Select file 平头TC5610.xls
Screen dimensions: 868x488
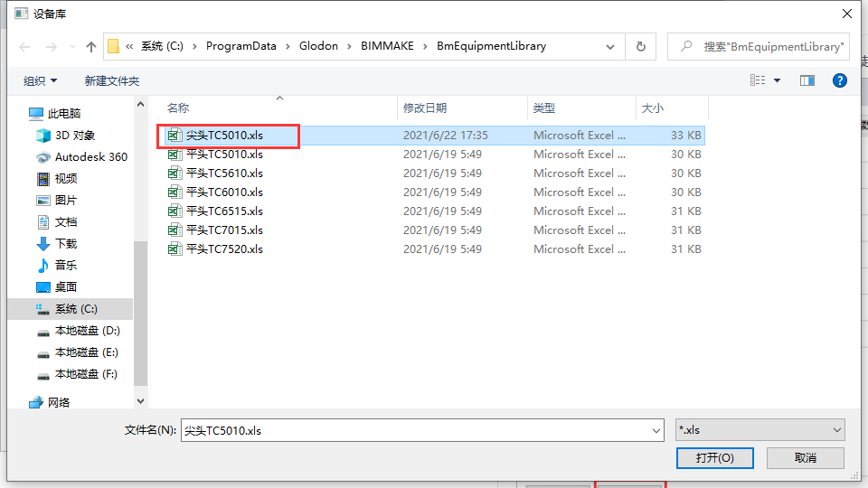(x=224, y=174)
